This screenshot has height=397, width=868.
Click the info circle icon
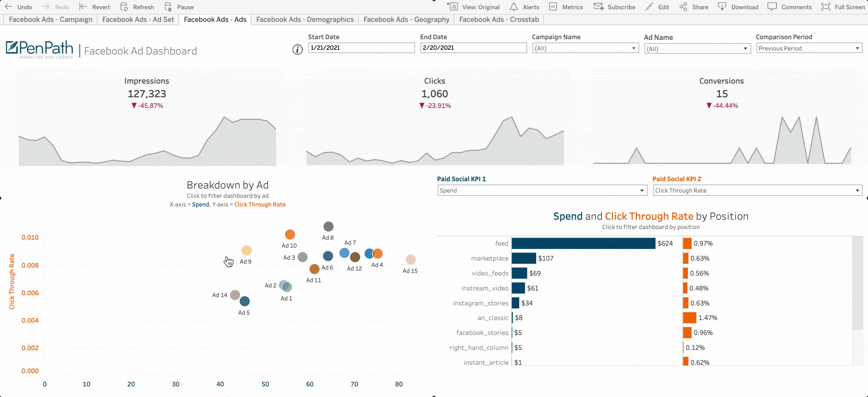(x=297, y=50)
